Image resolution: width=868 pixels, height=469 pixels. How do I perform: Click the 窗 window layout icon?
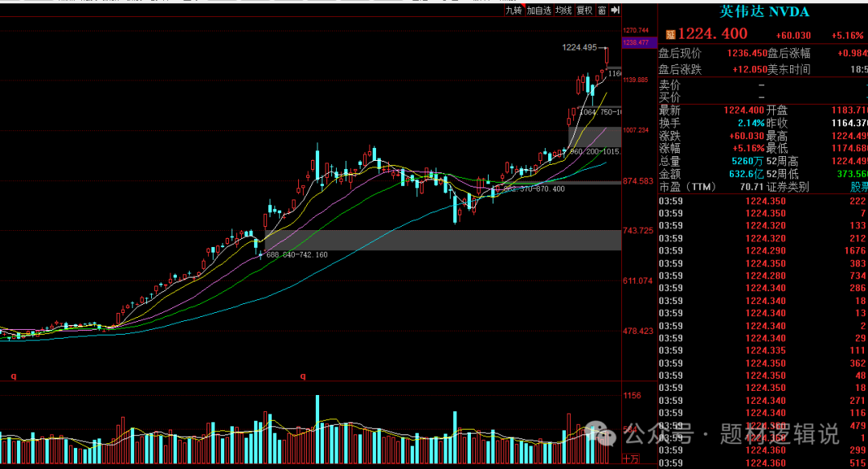tap(602, 10)
